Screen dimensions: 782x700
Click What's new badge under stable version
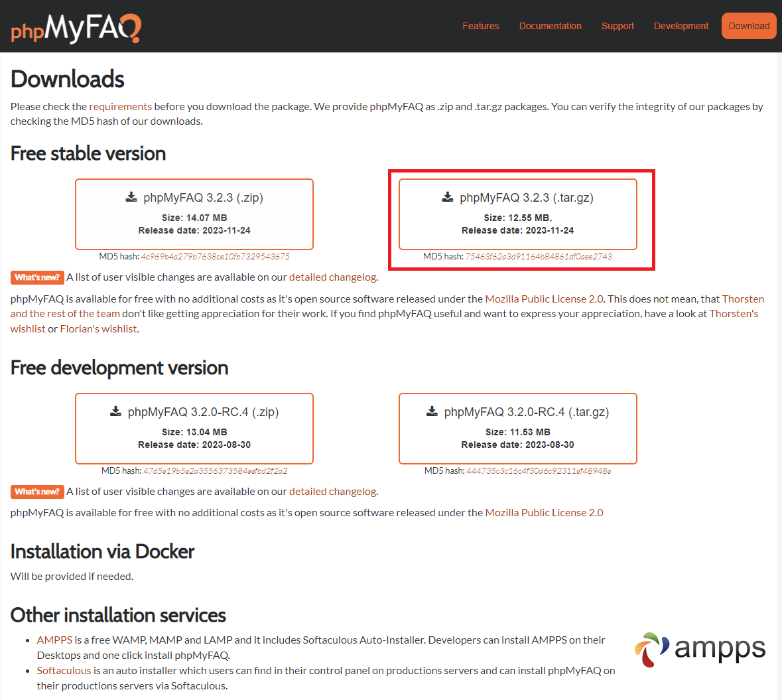(37, 277)
